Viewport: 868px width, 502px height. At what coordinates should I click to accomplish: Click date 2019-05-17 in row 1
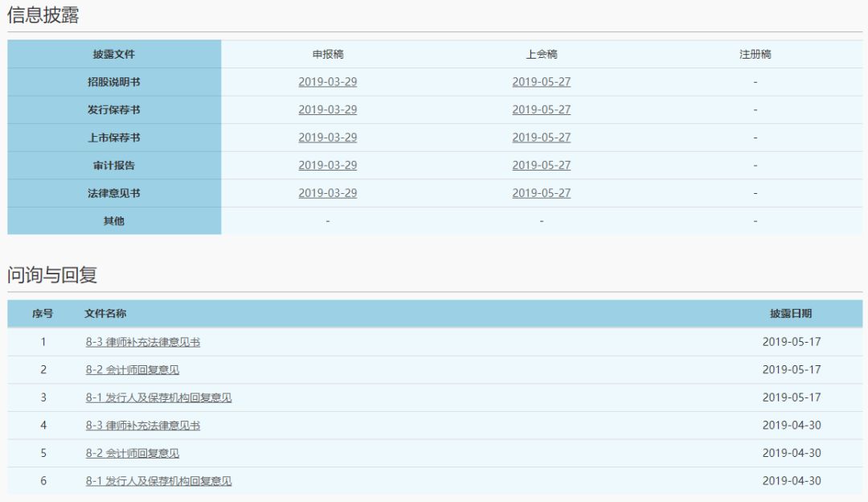792,342
